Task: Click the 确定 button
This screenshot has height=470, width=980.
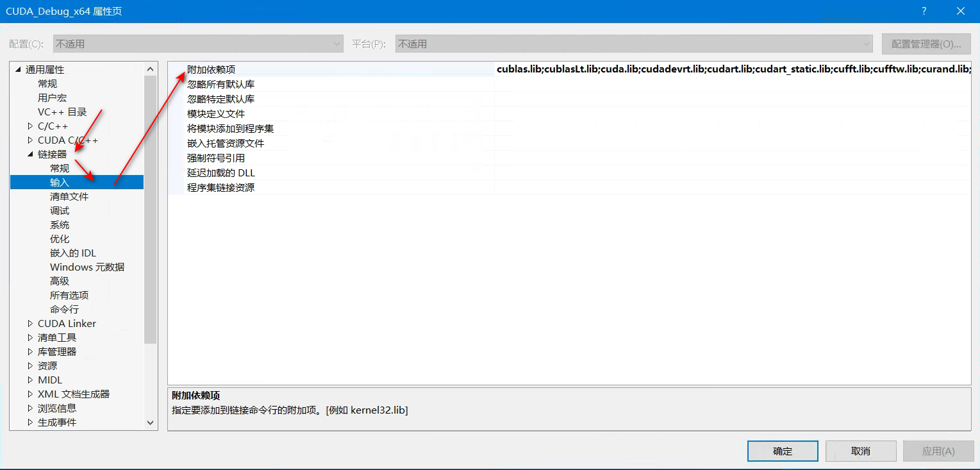Action: pos(782,451)
